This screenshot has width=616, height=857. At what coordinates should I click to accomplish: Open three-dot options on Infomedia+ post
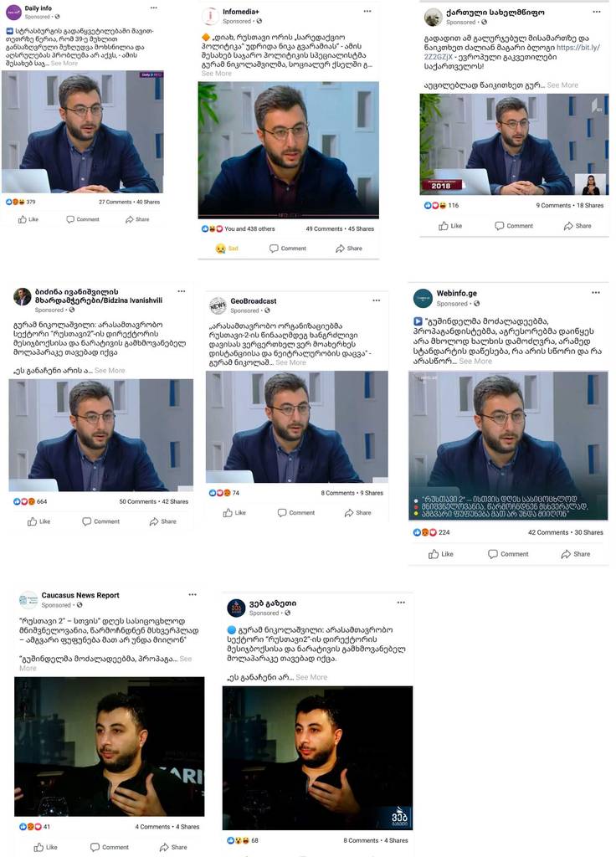(367, 11)
